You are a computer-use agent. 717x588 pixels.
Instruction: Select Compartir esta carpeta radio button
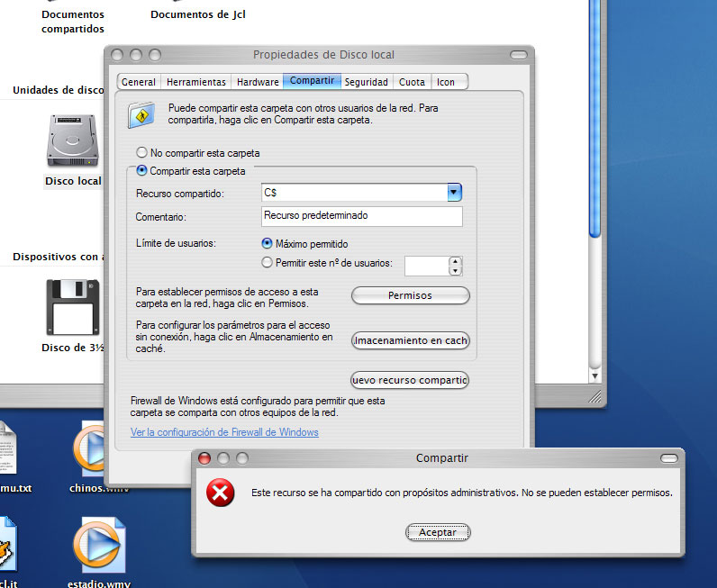(x=141, y=171)
